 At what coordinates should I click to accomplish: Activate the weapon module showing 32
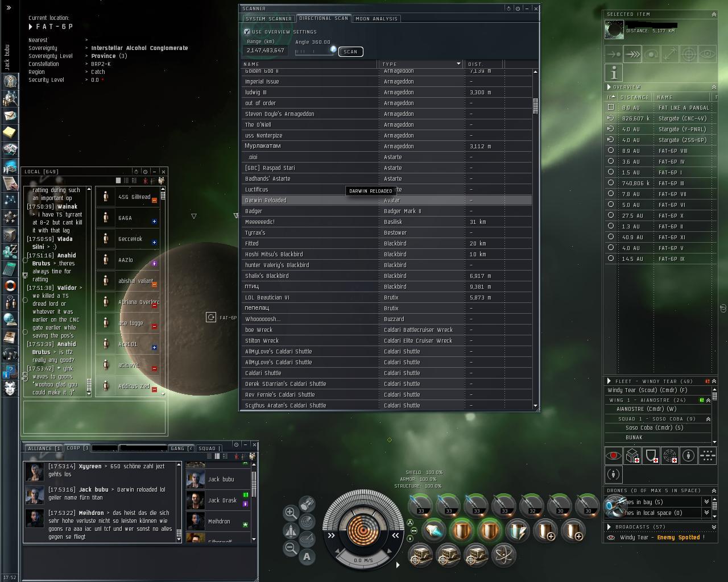pyautogui.click(x=532, y=505)
